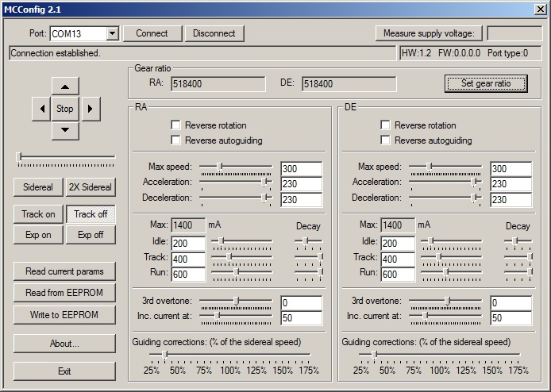Click the down arrow direction button

pyautogui.click(x=65, y=130)
